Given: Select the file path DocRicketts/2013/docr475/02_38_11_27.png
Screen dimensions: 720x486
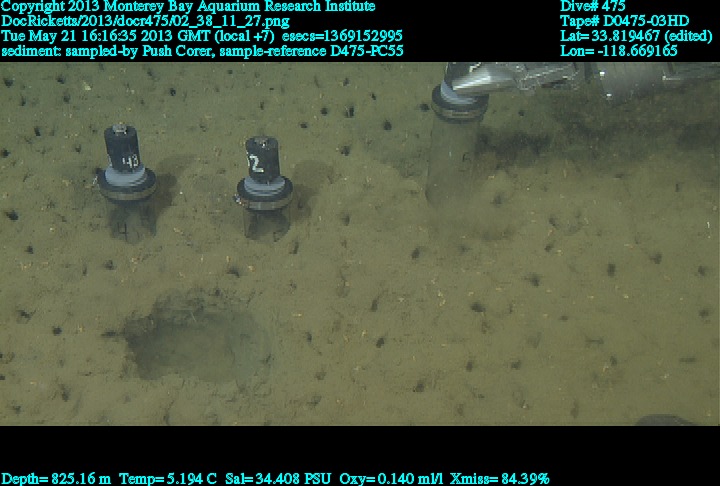Looking at the screenshot, I should click(x=146, y=21).
